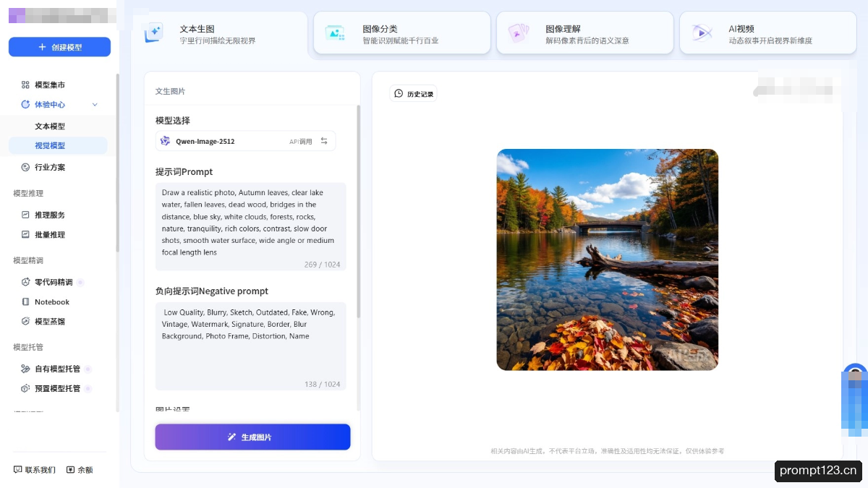This screenshot has width=868, height=488.
Task: Click the 模型蒸馏 icon
Action: 25,321
